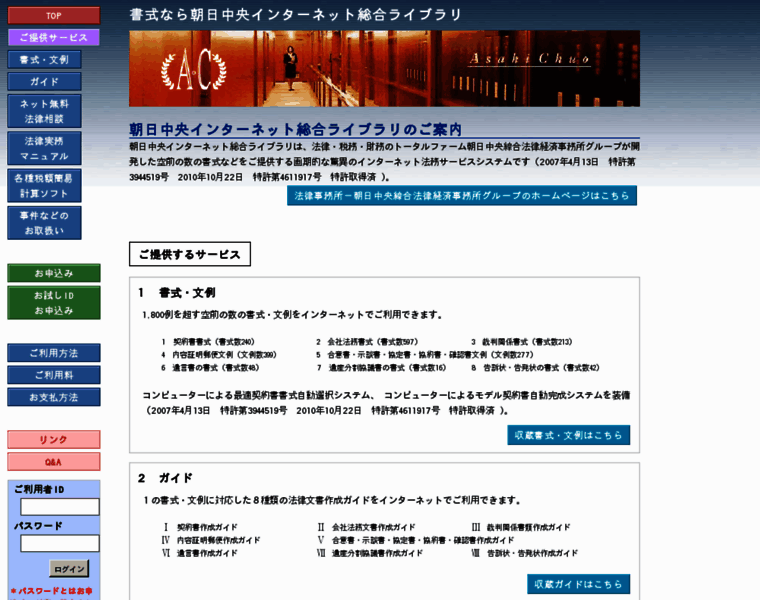
Task: Click 遺産分割協議書作成ガイド text
Action: coord(377,553)
